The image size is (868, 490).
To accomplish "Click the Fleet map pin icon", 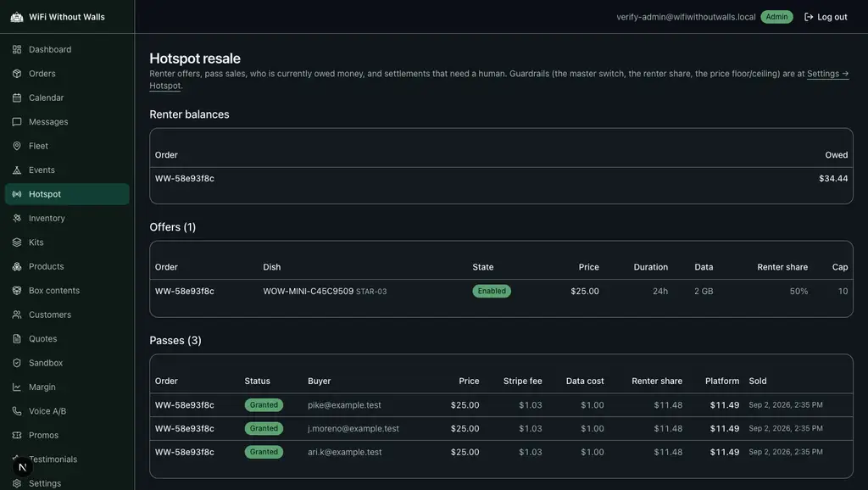I will [17, 146].
